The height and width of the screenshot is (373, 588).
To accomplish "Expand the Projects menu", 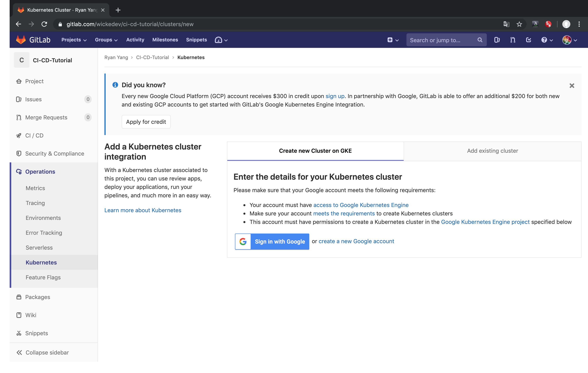I will pyautogui.click(x=73, y=40).
